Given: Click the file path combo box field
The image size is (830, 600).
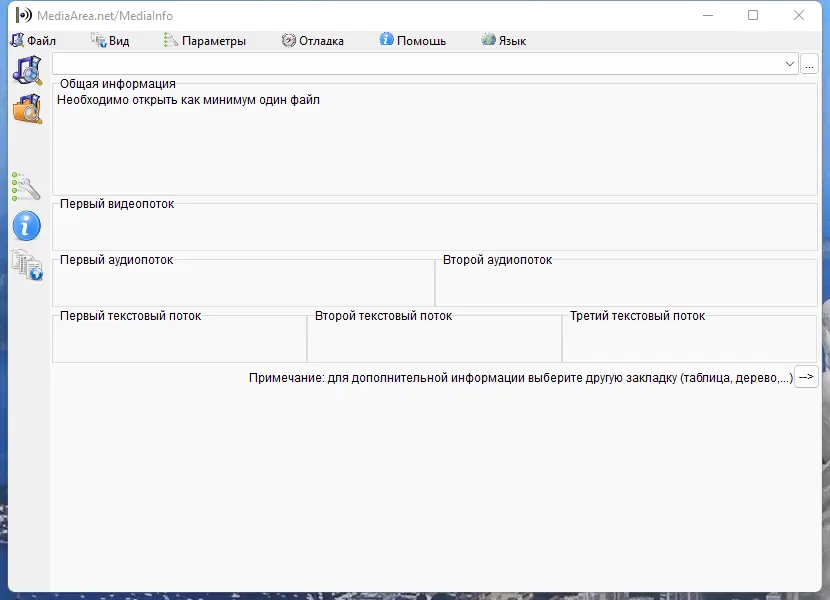Looking at the screenshot, I should tap(425, 64).
